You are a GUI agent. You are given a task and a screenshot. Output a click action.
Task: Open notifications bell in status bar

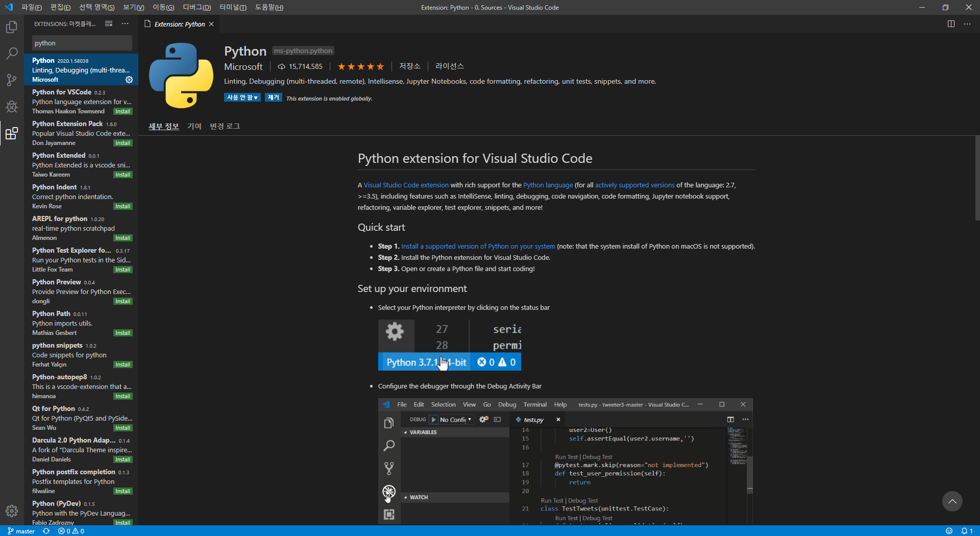click(967, 531)
